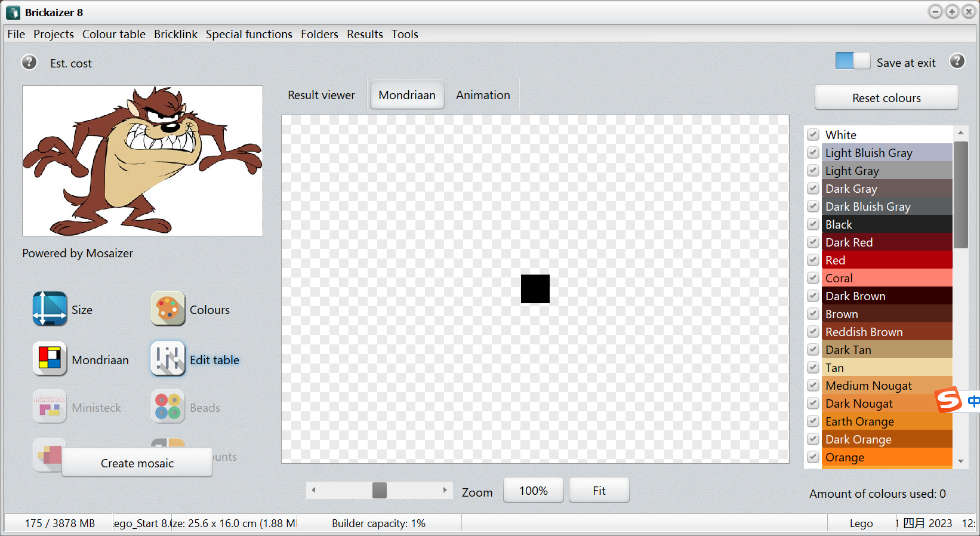The height and width of the screenshot is (536, 980).
Task: Click the Create mosaic button
Action: [x=137, y=463]
